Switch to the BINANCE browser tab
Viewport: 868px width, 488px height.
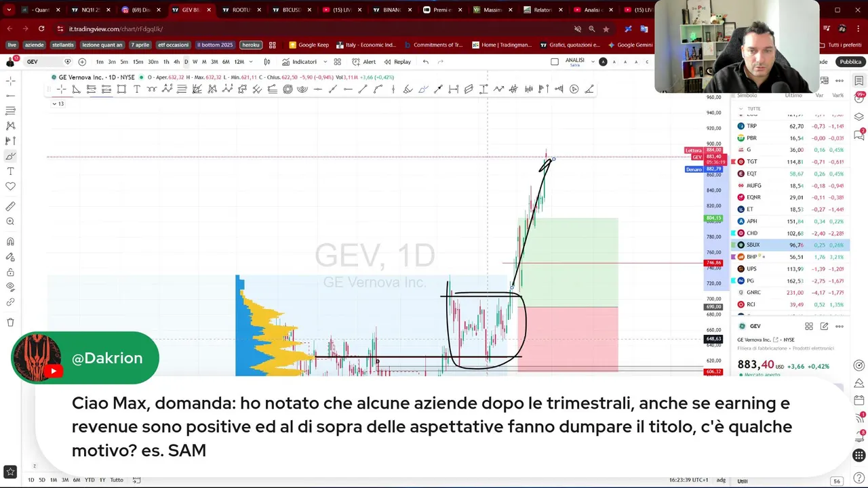391,10
